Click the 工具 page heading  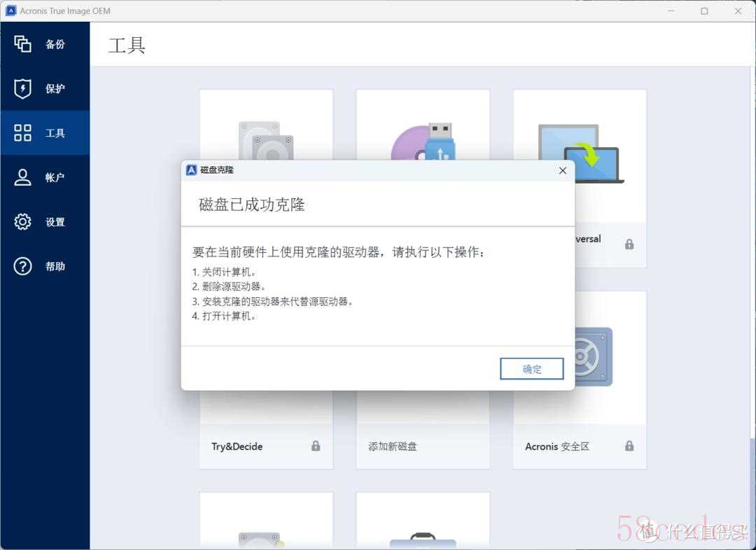(126, 46)
